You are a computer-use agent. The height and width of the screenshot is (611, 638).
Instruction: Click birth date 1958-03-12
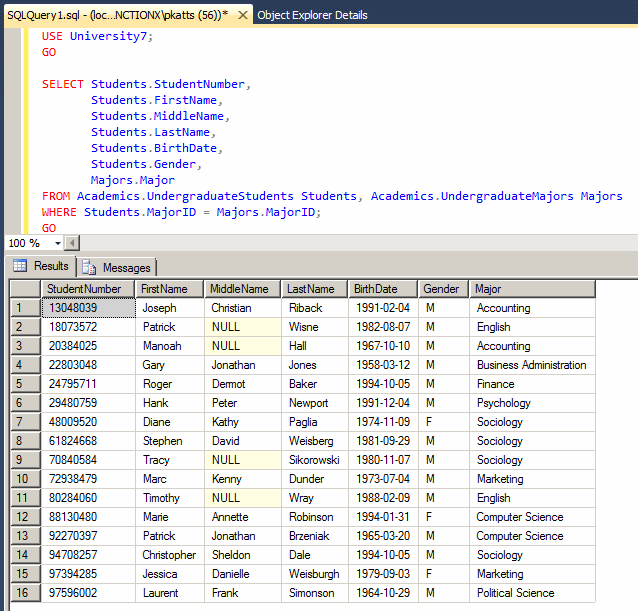click(383, 365)
